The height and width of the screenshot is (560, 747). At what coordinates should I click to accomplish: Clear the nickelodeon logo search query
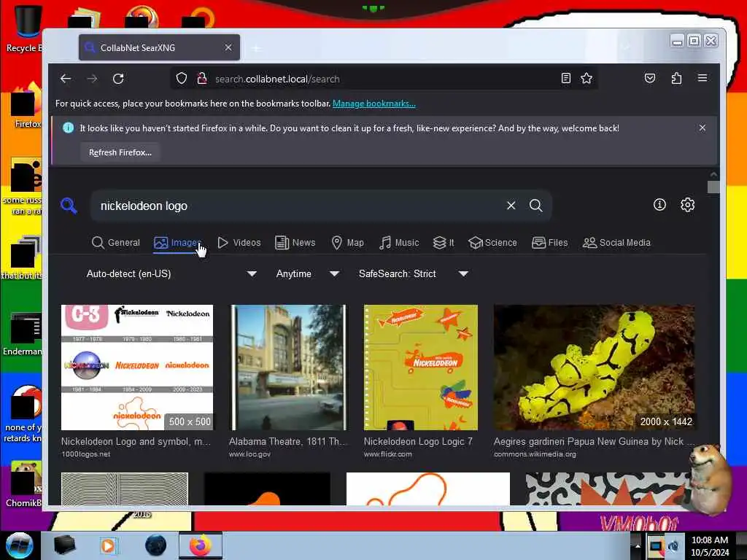(511, 205)
